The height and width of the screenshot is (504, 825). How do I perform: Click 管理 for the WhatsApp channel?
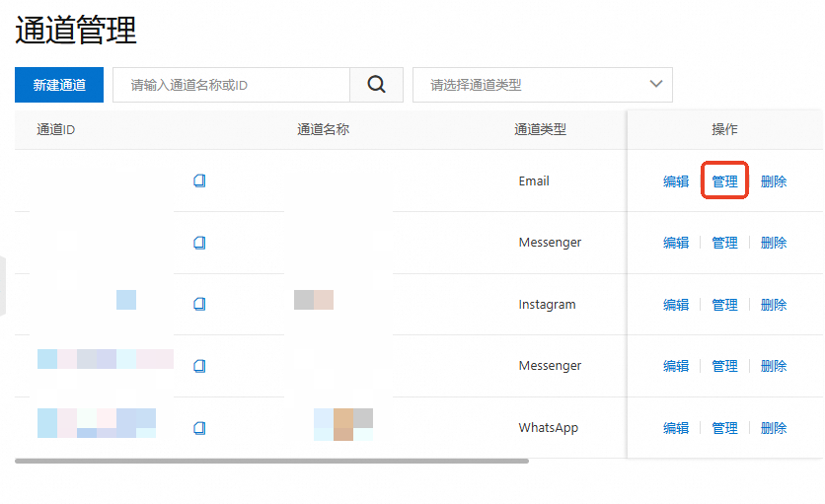(724, 428)
